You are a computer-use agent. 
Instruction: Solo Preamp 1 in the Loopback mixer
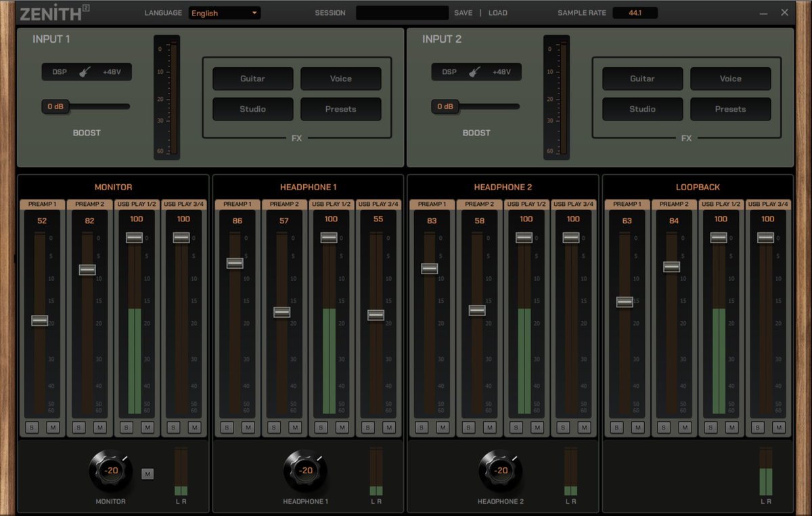616,427
